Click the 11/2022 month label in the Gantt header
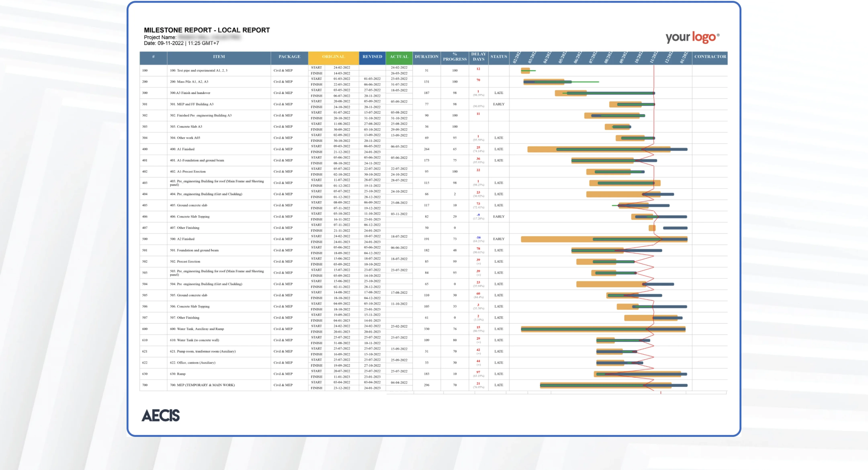Screen dimensions: 868x470 tap(653, 57)
